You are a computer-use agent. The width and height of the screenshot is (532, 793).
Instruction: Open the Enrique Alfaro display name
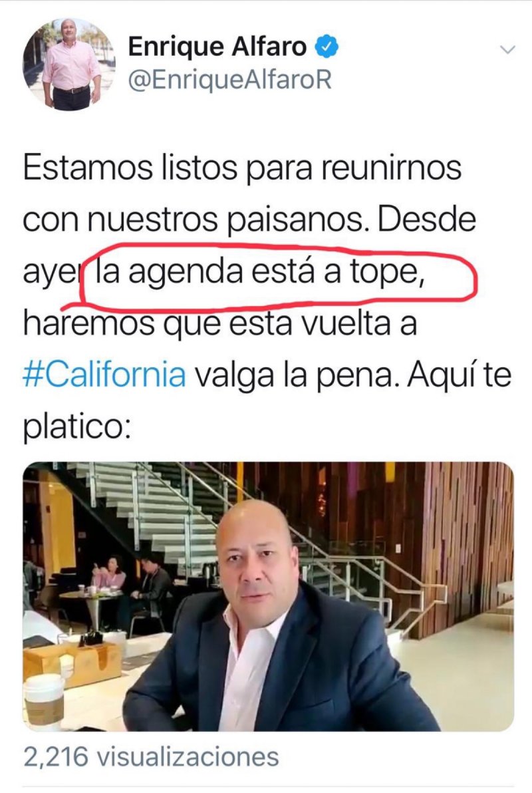click(x=217, y=47)
